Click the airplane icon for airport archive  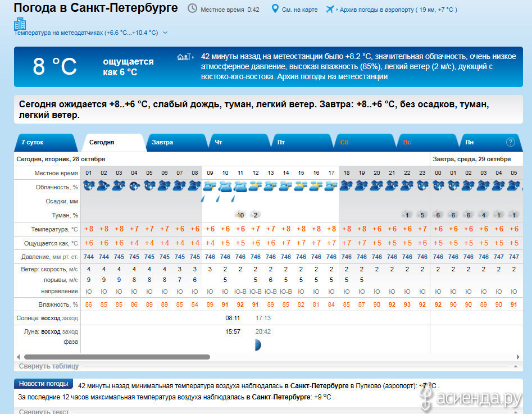330,9
